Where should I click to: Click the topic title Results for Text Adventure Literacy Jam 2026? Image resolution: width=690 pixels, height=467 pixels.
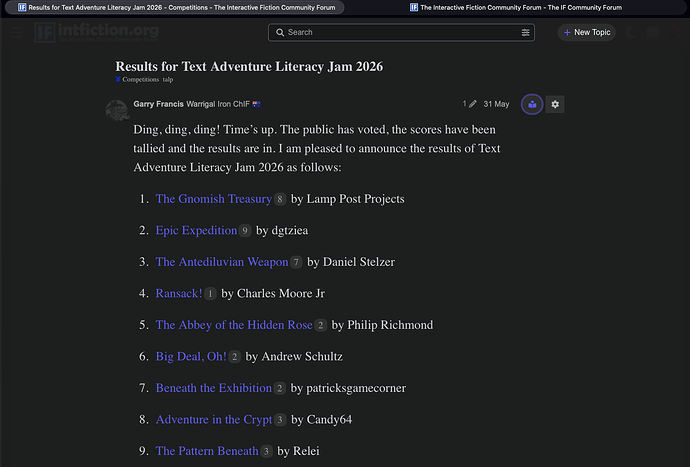click(x=249, y=66)
